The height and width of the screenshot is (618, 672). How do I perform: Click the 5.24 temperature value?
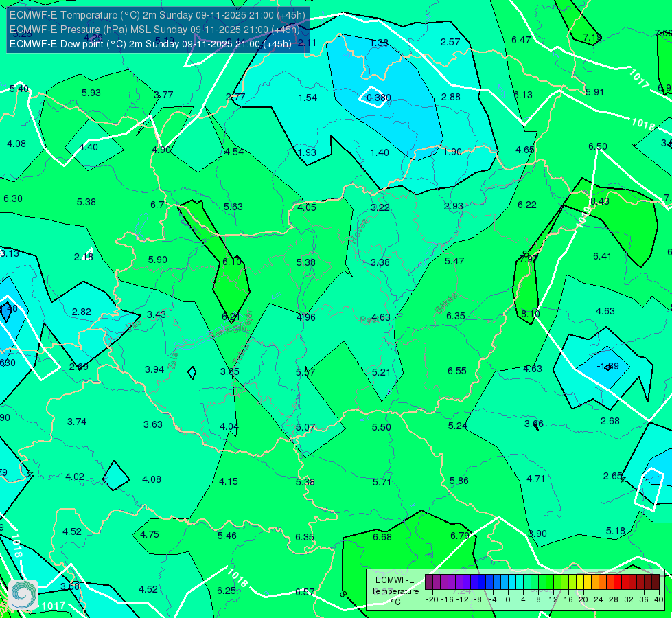[458, 426]
